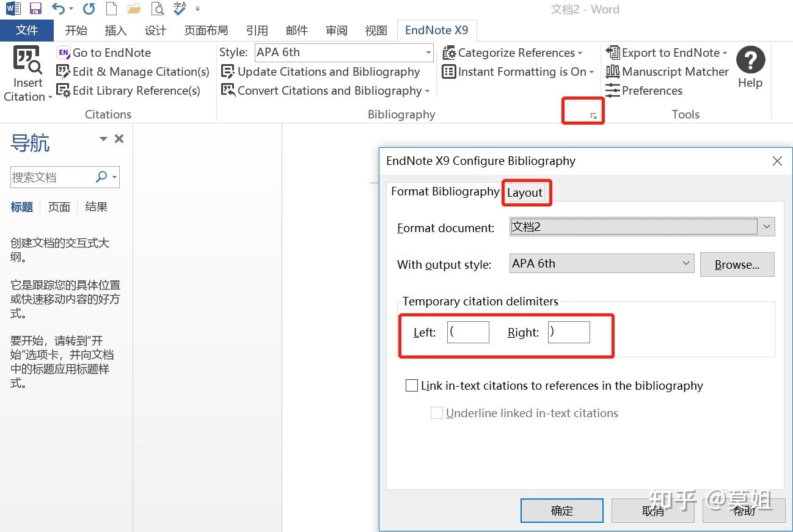Click the Browse... button

(x=737, y=264)
